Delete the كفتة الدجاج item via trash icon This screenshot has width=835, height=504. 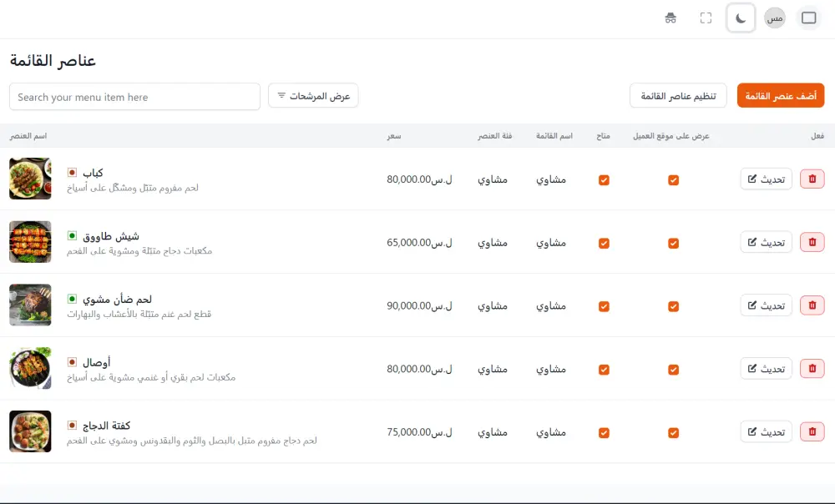point(811,431)
